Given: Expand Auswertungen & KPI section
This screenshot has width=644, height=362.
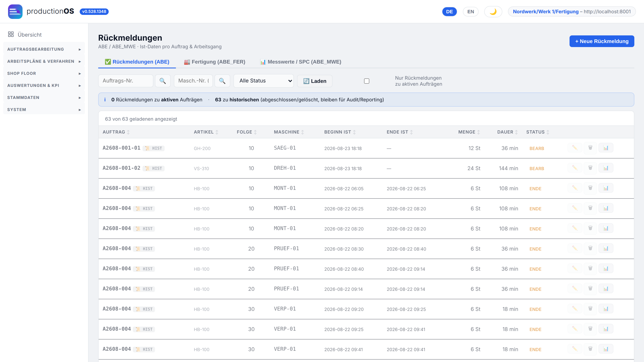Looking at the screenshot, I should click(x=44, y=85).
